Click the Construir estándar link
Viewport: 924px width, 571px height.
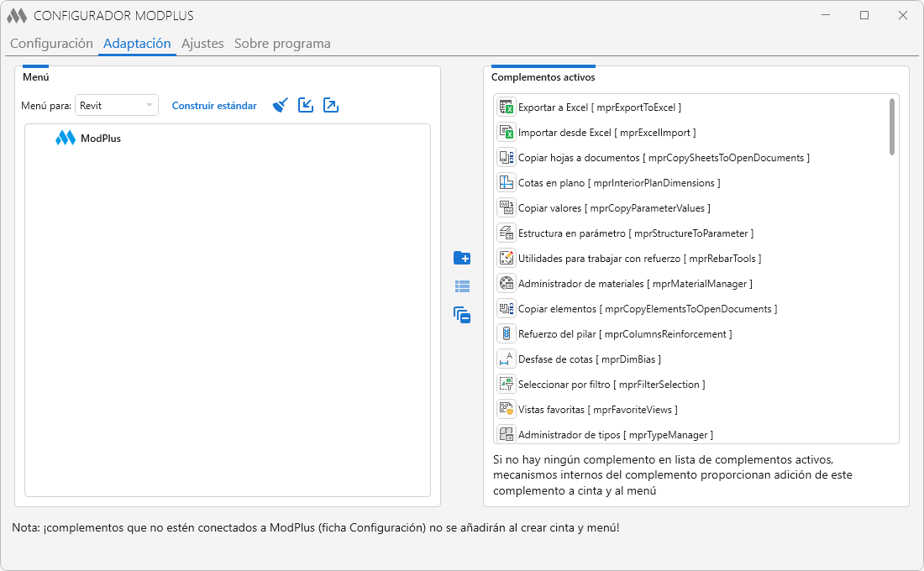click(x=214, y=106)
